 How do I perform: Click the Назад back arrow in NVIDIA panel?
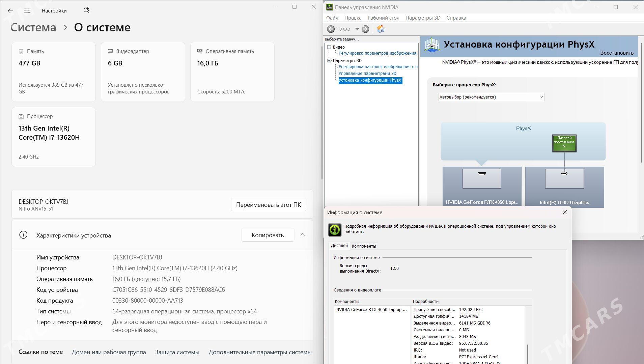[x=332, y=29]
